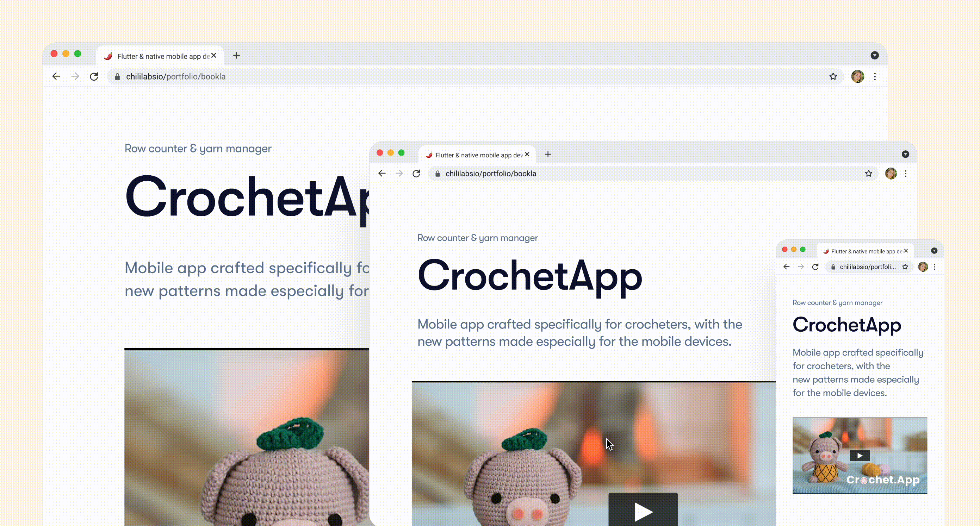Image resolution: width=980 pixels, height=526 pixels.
Task: Click back arrow in smallest browser window
Action: click(786, 267)
